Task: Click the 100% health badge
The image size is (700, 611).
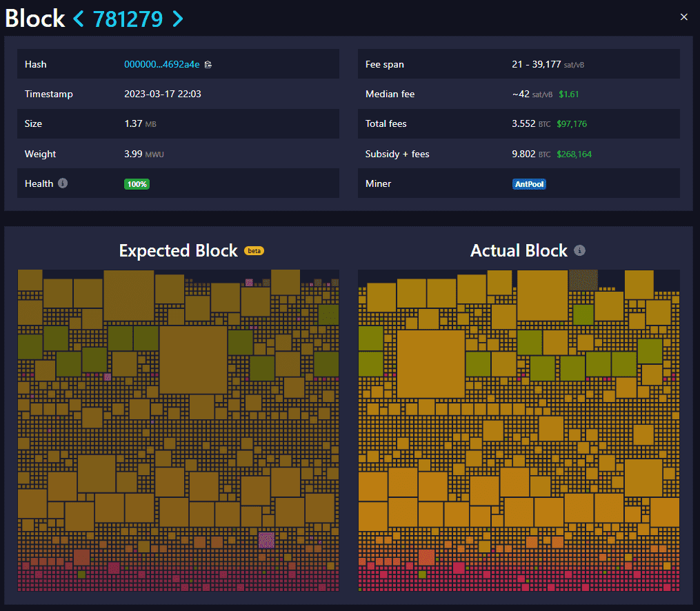Action: [137, 184]
